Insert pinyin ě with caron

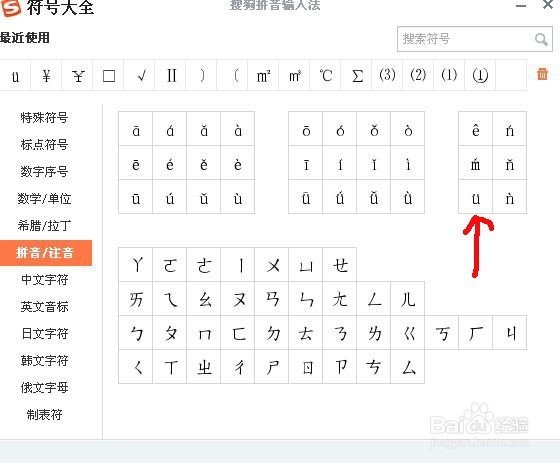(x=204, y=163)
